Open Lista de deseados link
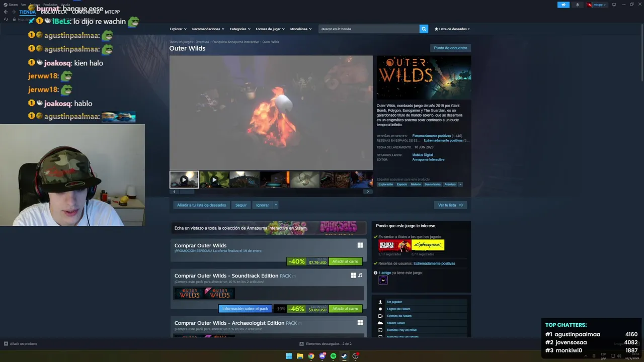This screenshot has height=362, width=644. click(x=452, y=29)
